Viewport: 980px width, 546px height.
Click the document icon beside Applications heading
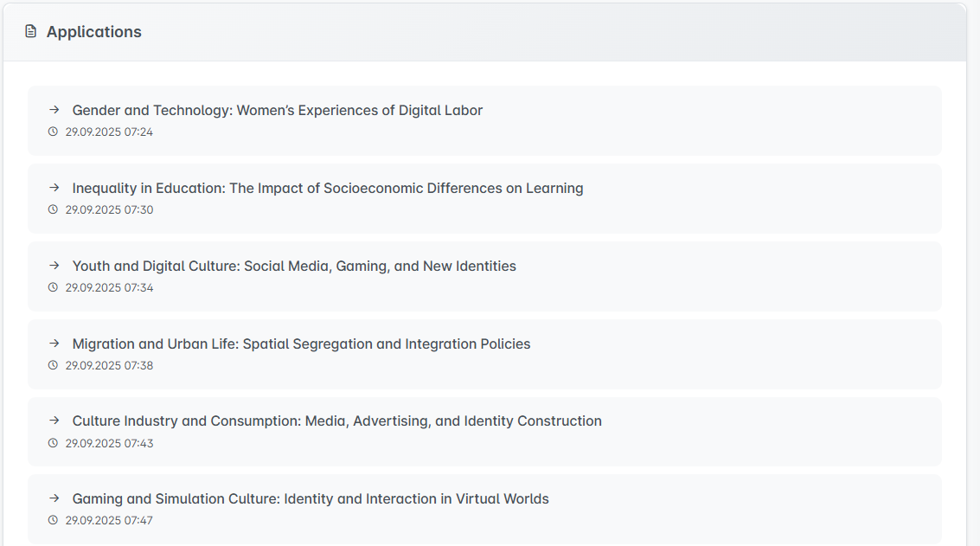(x=31, y=32)
